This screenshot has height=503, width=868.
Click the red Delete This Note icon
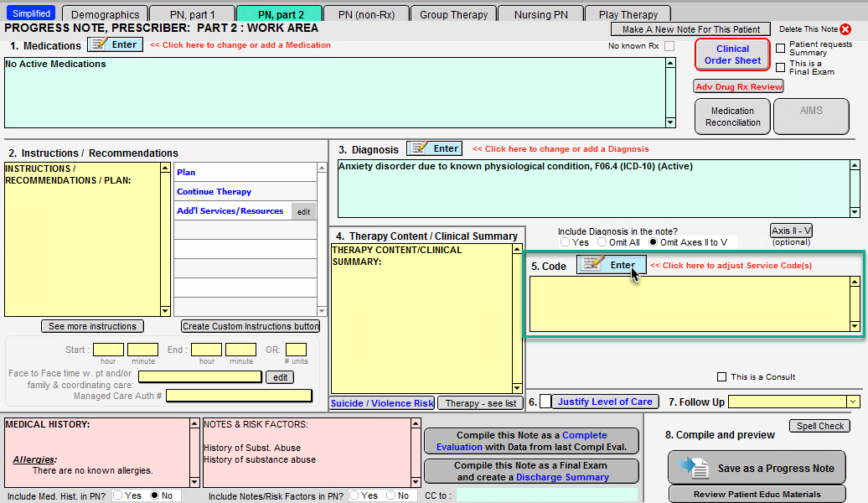pos(845,29)
